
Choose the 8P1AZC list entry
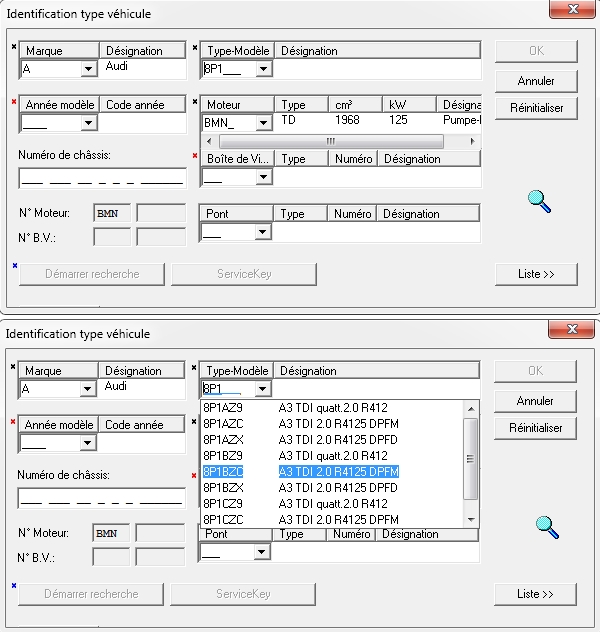(x=331, y=423)
